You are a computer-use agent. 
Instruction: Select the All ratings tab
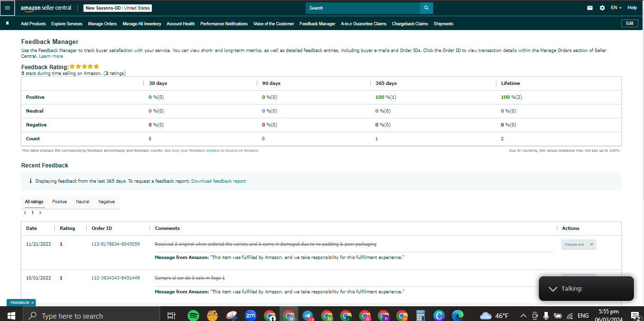(34, 202)
